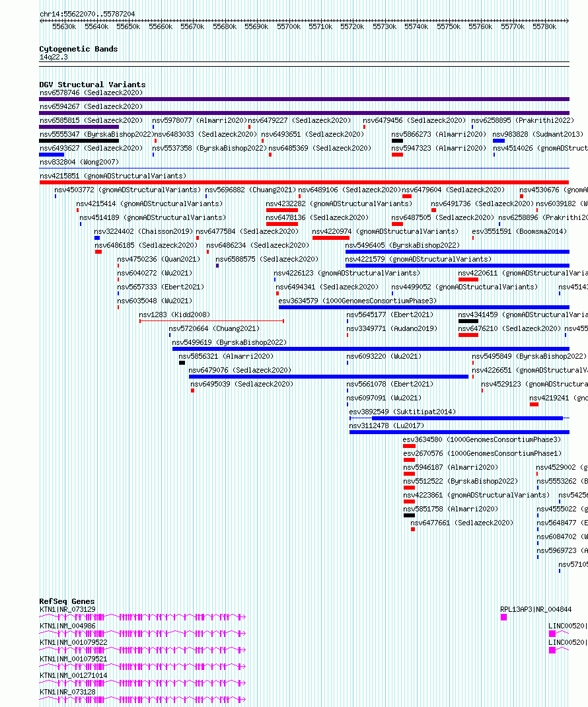588x707 pixels.
Task: Click the black bar of nsv5856321
Action: coord(182,363)
